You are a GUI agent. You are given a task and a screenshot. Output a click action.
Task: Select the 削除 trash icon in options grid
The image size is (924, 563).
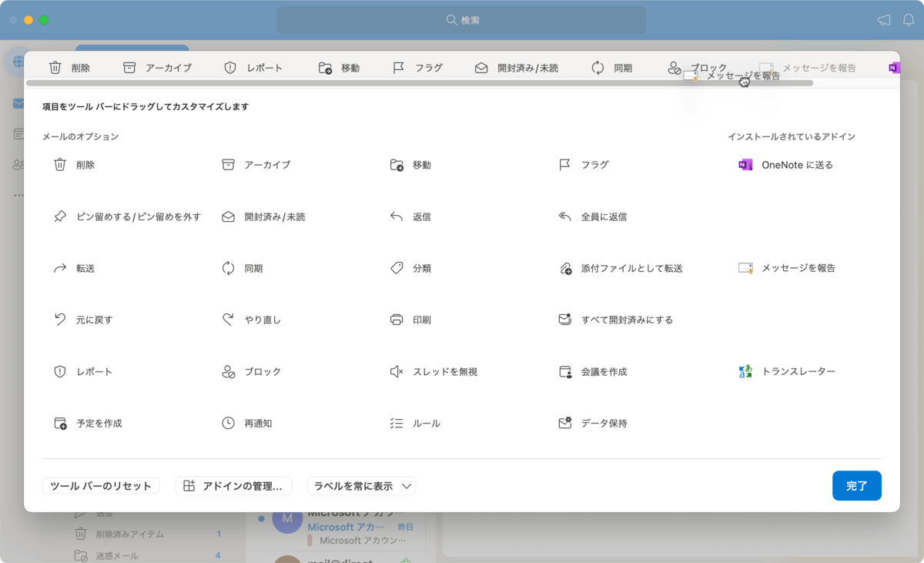tap(60, 165)
